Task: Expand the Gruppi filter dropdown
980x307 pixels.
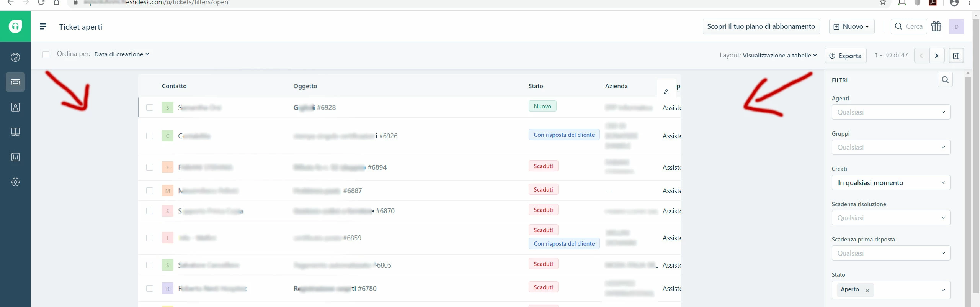Action: pyautogui.click(x=891, y=147)
